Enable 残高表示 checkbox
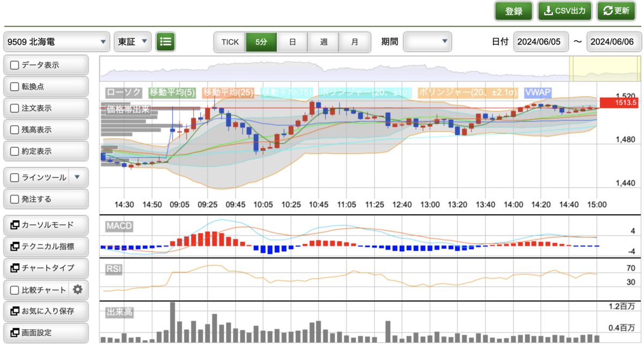Screen dimensions: 644x357 pyautogui.click(x=15, y=130)
